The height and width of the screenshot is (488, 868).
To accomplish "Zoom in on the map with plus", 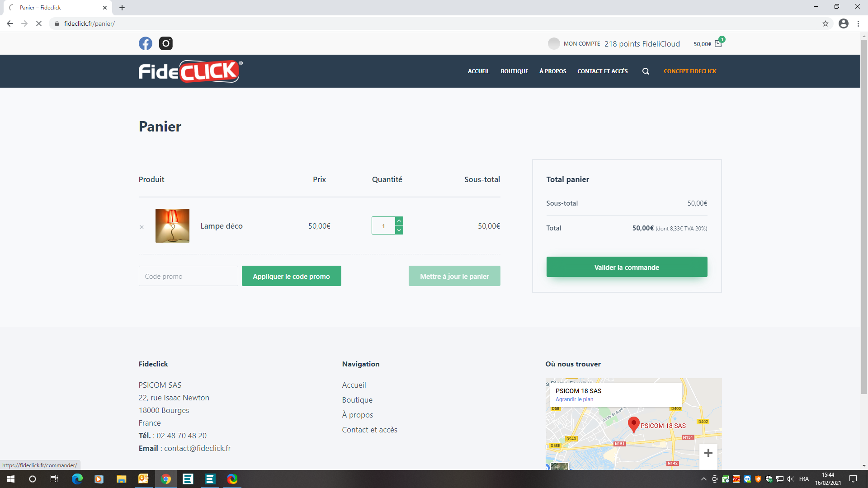I will tap(708, 453).
